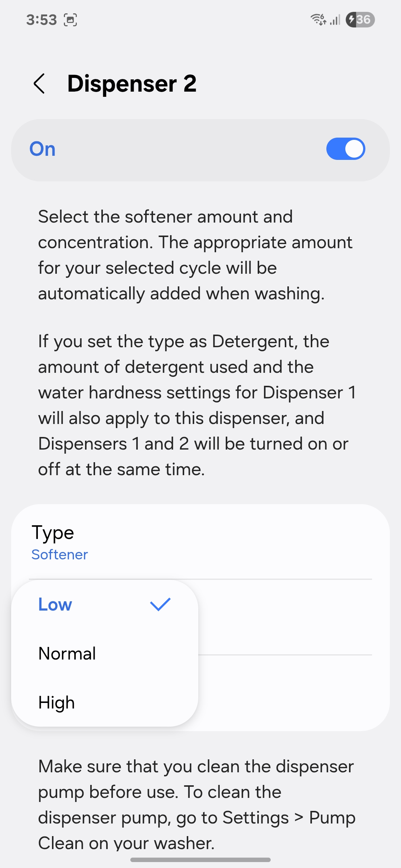
Task: Tap the Softener type value
Action: point(60,555)
